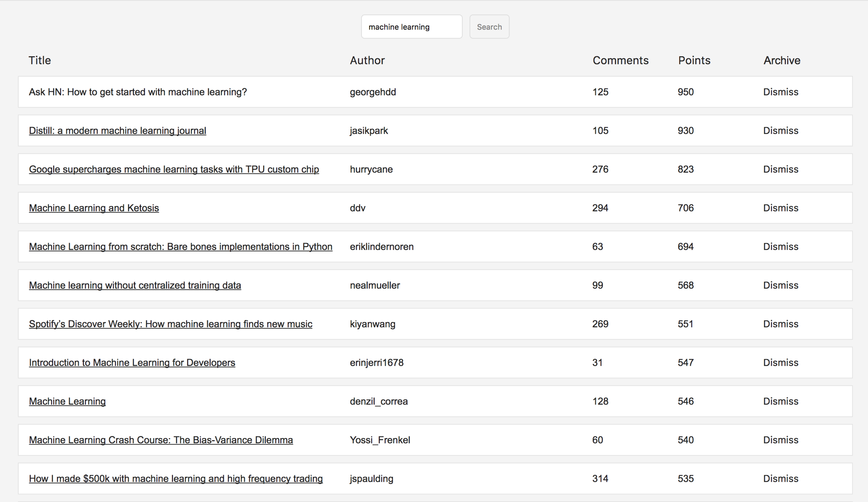868x502 pixels.
Task: Sort the table by Title header
Action: pos(40,60)
